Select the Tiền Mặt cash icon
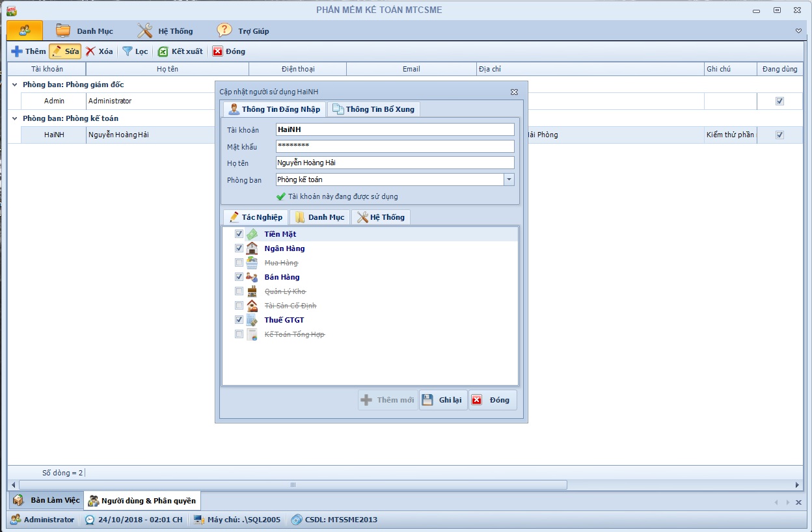Screen dimensions: 812x532 [x=252, y=234]
